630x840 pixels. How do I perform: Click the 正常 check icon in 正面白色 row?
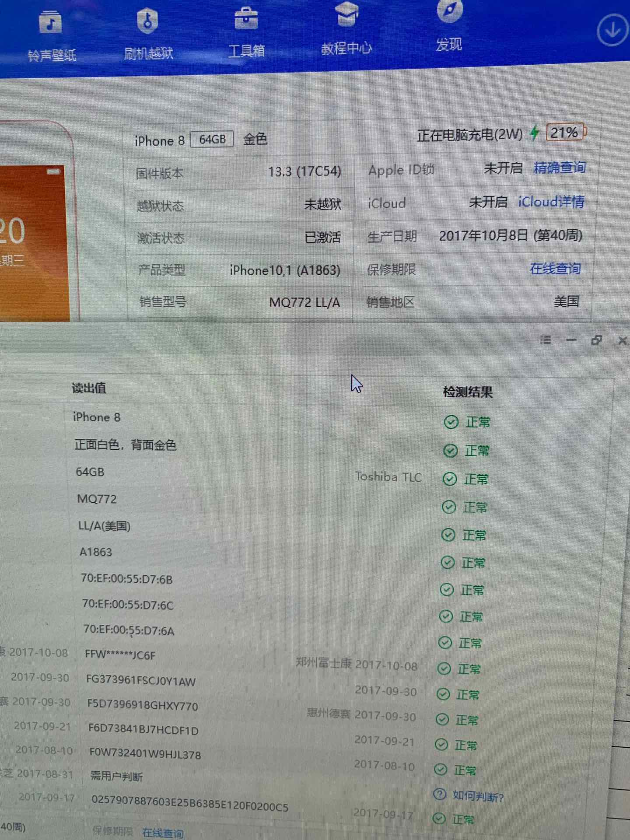[x=450, y=451]
